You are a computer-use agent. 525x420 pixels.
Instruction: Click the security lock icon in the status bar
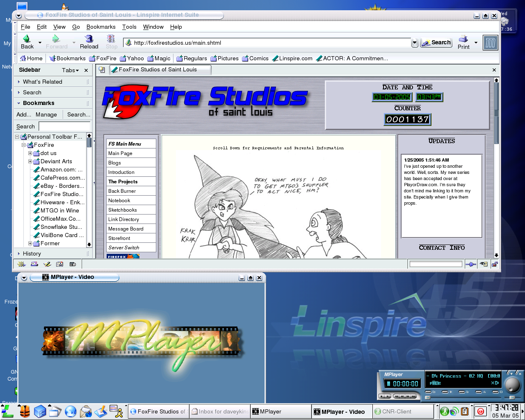495,264
